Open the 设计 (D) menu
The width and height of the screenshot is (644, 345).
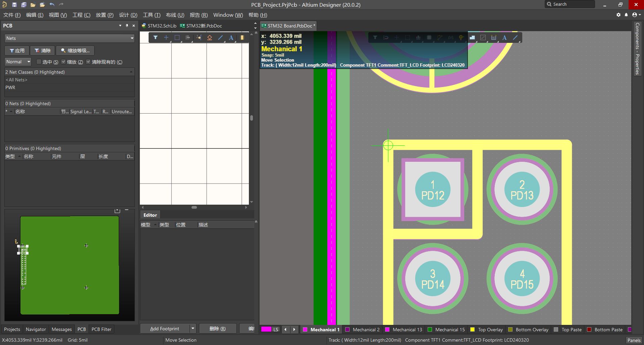click(128, 15)
